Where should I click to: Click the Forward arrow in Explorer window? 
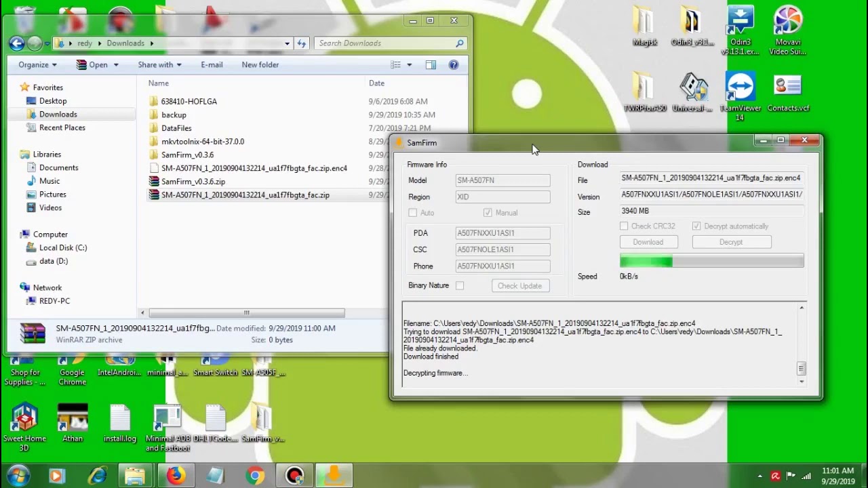(x=35, y=43)
